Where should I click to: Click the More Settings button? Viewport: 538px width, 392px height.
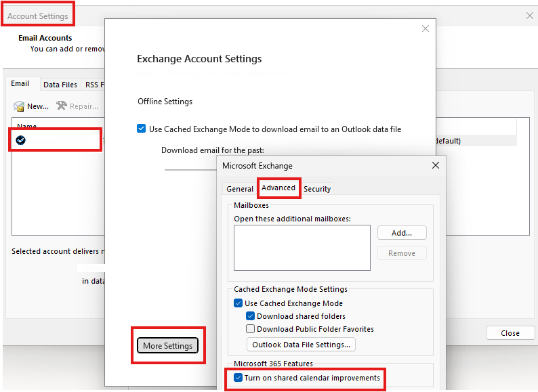pyautogui.click(x=168, y=346)
